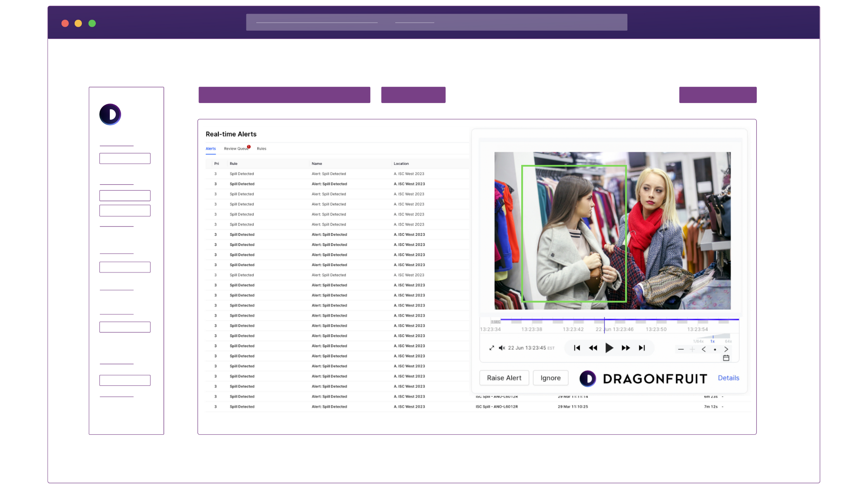The height and width of the screenshot is (488, 868).
Task: Open the Details link
Action: click(x=728, y=378)
